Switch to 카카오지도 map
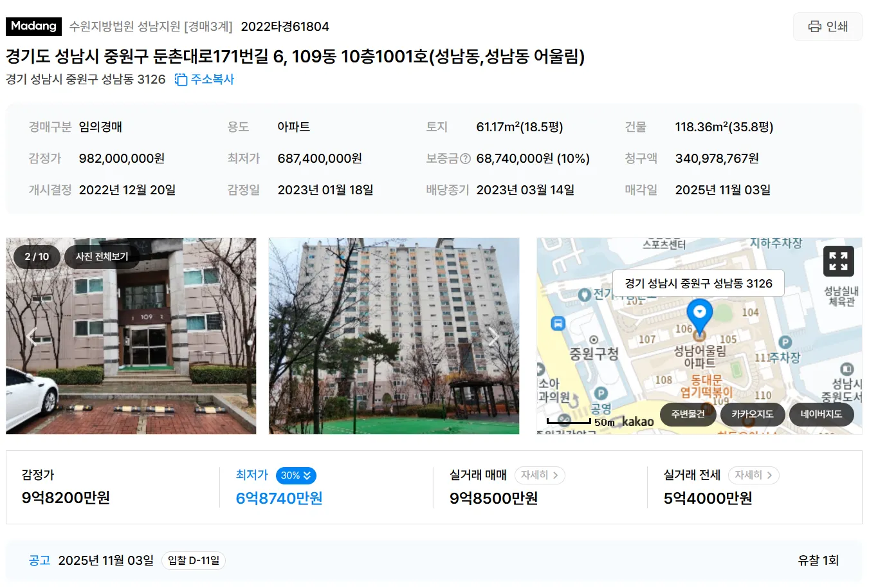Image resolution: width=878 pixels, height=588 pixels. pyautogui.click(x=752, y=414)
